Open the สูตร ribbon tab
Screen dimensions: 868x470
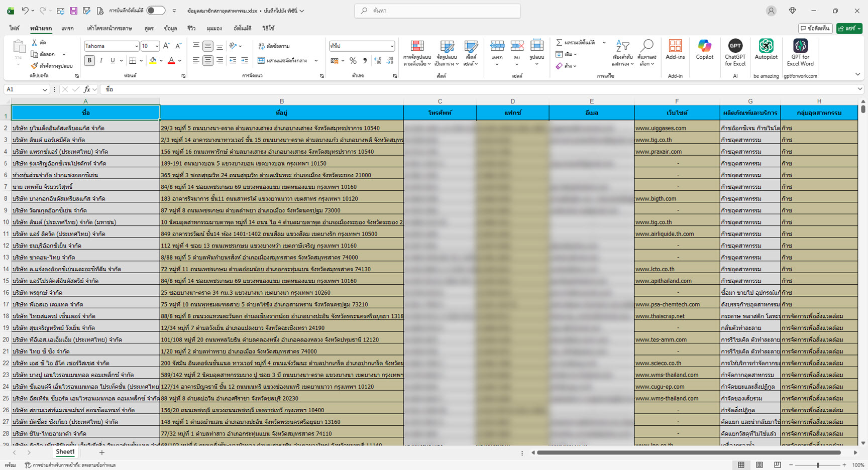[149, 29]
